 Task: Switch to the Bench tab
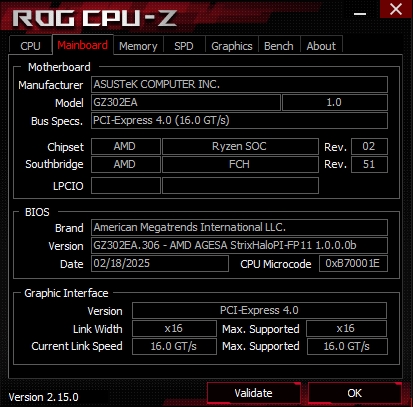279,46
